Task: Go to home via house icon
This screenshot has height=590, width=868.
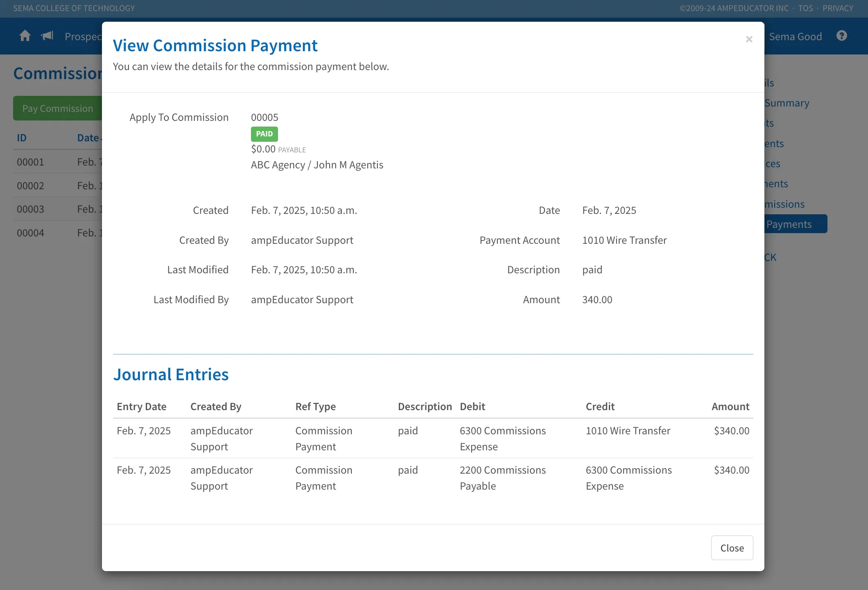Action: (25, 36)
